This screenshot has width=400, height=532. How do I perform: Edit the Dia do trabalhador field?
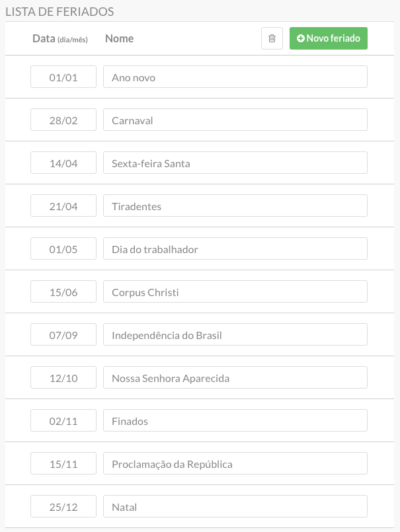[x=235, y=248]
